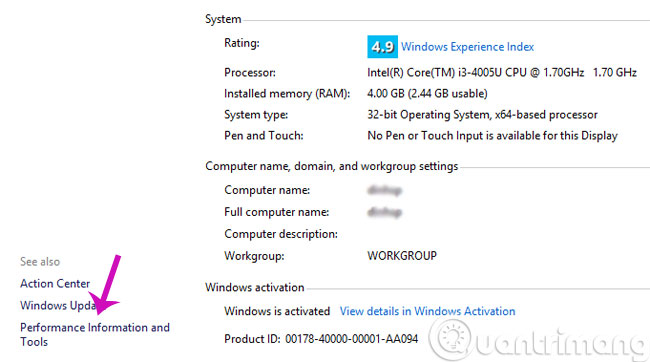Click the Workgroup label
Screen dimensions: 650x362
click(x=254, y=256)
